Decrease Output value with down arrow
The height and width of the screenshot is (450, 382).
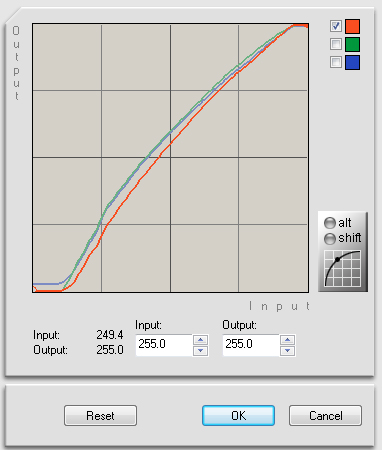287,350
